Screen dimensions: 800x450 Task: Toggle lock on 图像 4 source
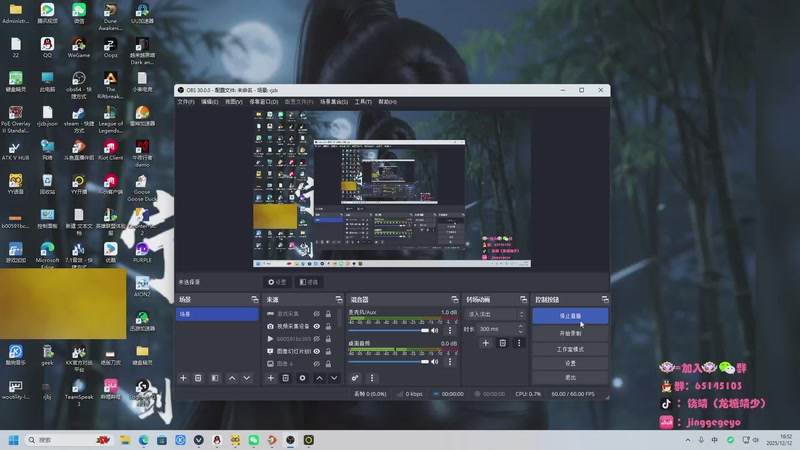pyautogui.click(x=328, y=364)
